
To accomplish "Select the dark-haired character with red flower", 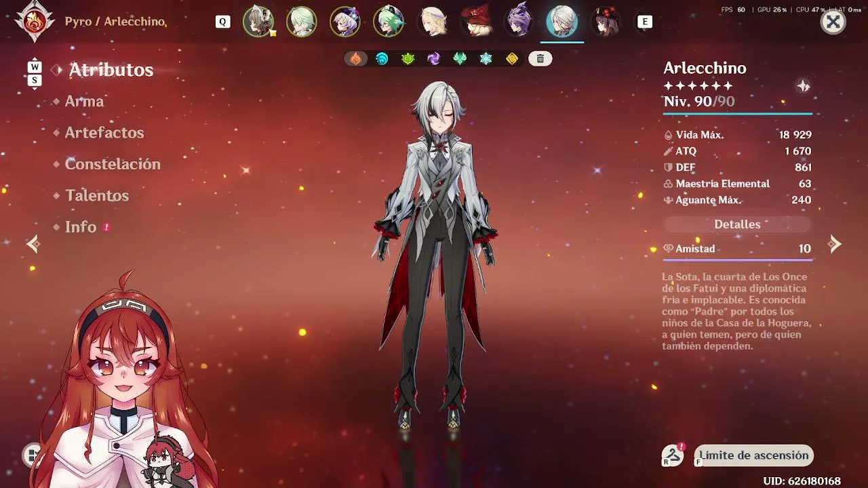I will point(606,22).
